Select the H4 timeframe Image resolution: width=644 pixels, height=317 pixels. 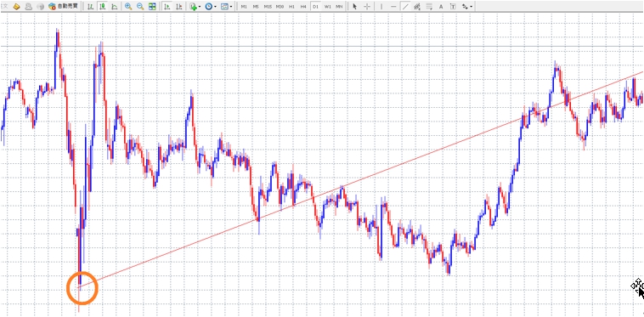point(303,7)
